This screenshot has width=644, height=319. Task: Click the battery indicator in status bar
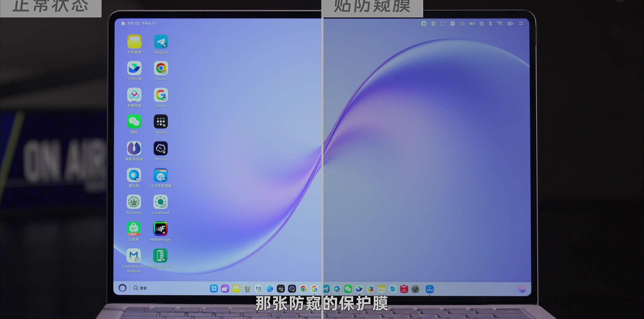point(510,23)
